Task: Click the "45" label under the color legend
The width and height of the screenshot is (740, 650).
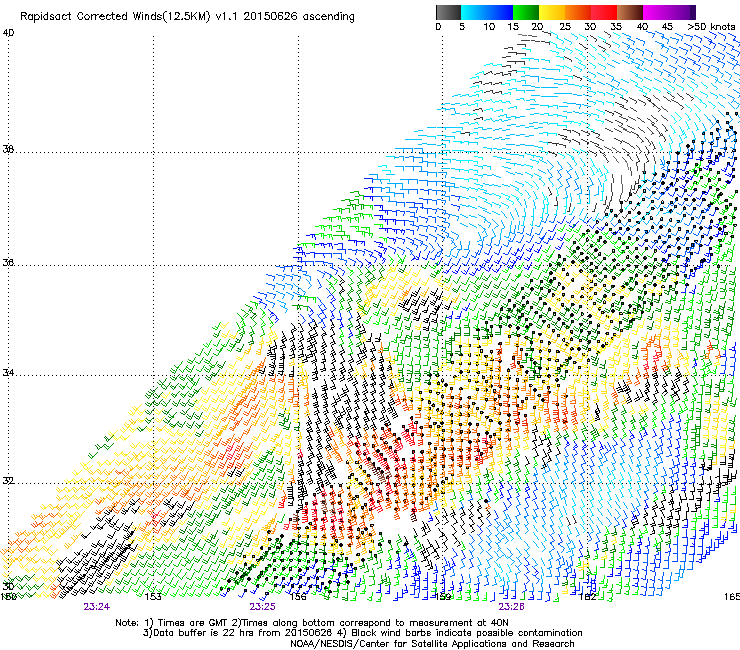Action: [667, 26]
